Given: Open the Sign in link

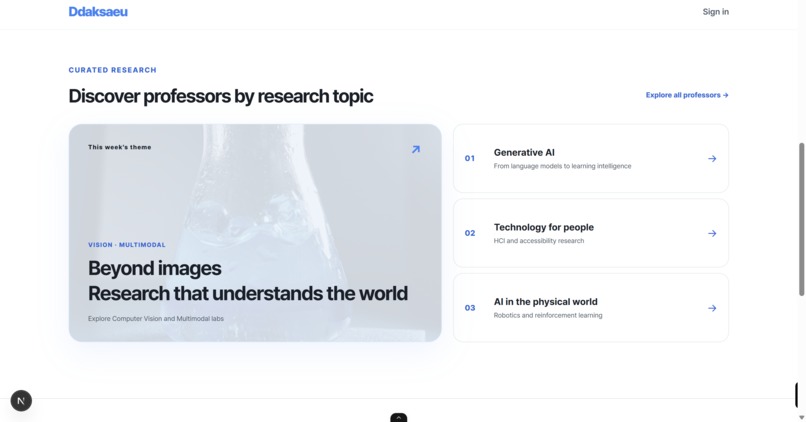Looking at the screenshot, I should [716, 11].
